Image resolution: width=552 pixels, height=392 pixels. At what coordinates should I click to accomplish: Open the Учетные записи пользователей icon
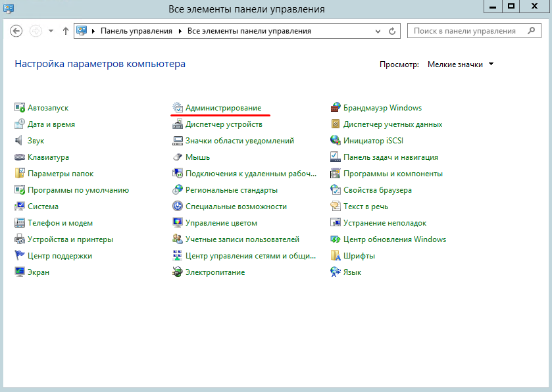(x=178, y=239)
